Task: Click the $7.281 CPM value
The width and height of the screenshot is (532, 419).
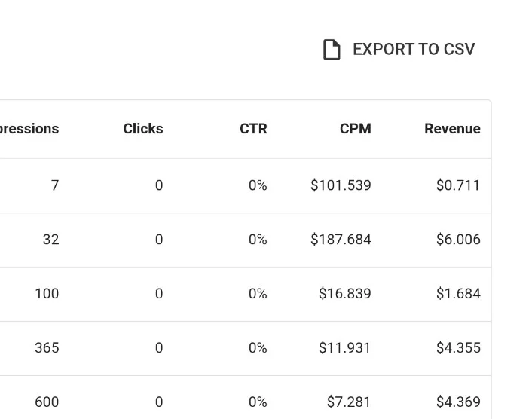Action: click(x=348, y=402)
